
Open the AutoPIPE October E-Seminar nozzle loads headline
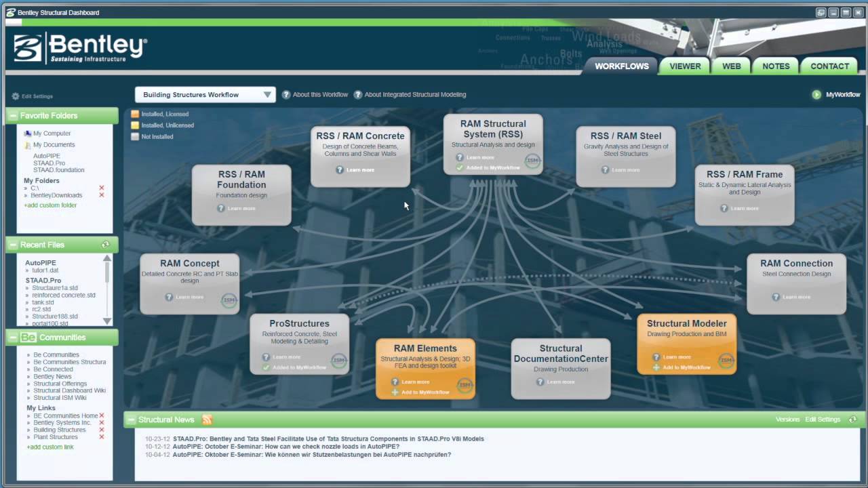coord(286,447)
